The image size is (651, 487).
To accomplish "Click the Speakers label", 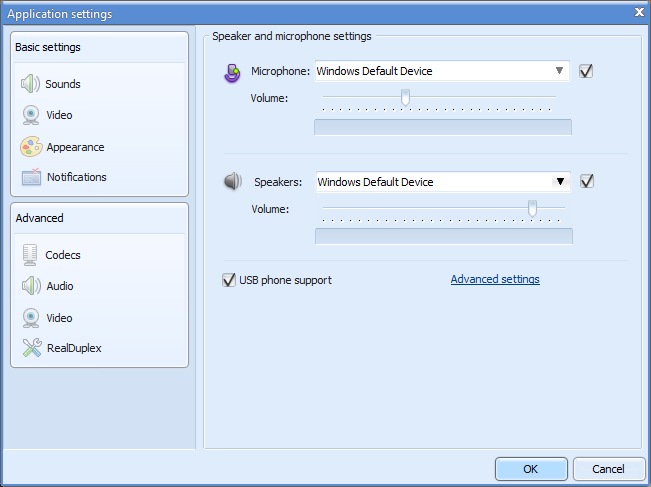I will 278,182.
